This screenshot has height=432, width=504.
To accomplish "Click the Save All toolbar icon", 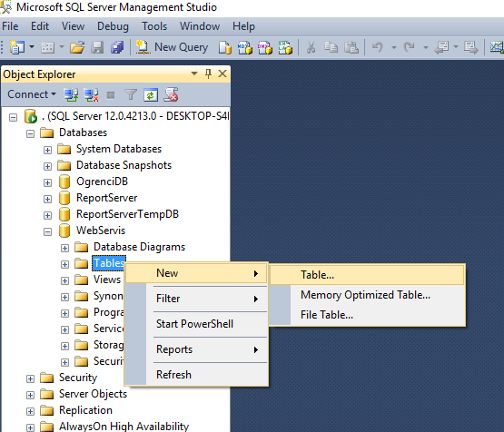I will 117,48.
